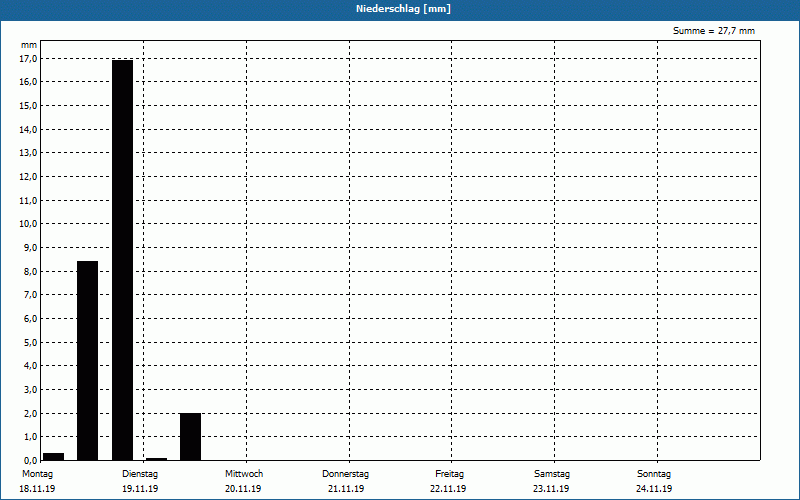Image resolution: width=800 pixels, height=500 pixels.
Task: Click the '2,0' y-axis value
Action: [x=30, y=413]
